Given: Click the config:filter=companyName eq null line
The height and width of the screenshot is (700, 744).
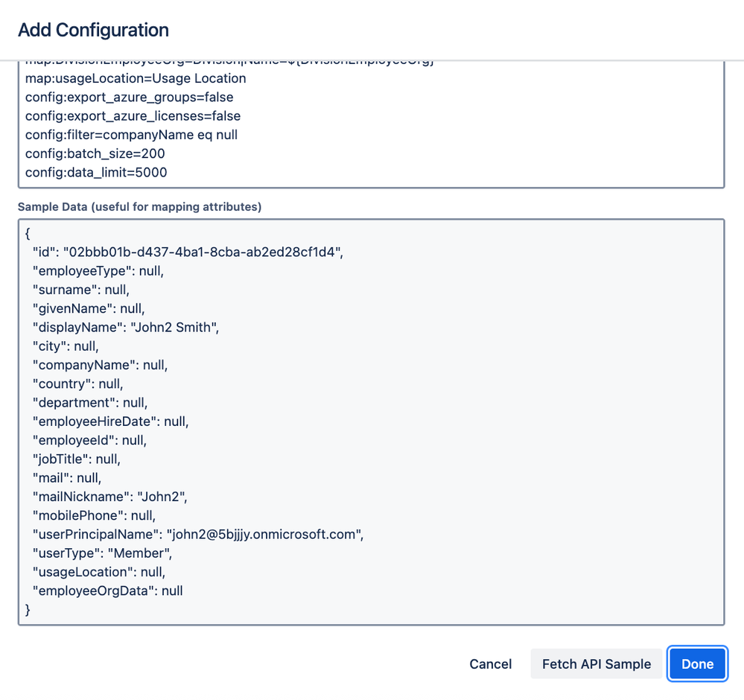Looking at the screenshot, I should pyautogui.click(x=131, y=135).
